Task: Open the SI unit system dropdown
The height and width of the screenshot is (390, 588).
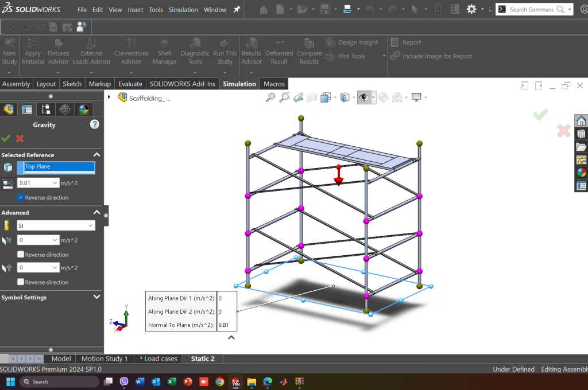Action: [56, 226]
